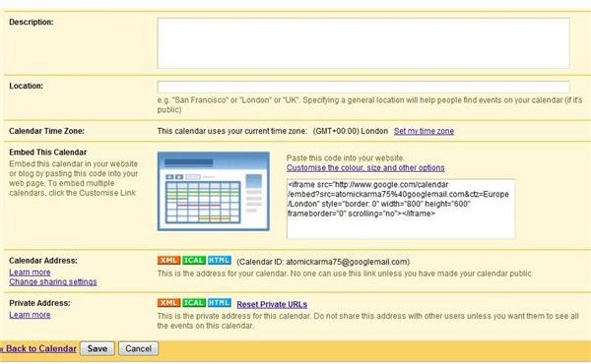The image size is (591, 364).
Task: Open Customise the colour, size and other options
Action: pos(365,168)
